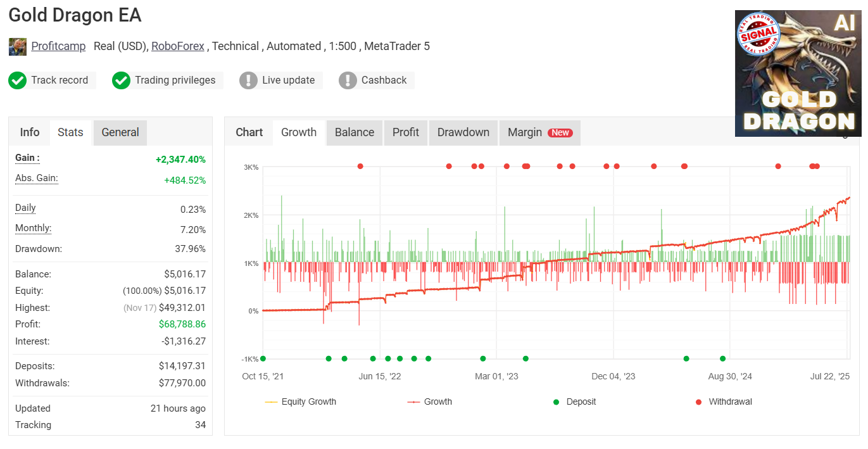Click the Live update exclamation icon
This screenshot has width=868, height=449.
click(x=248, y=80)
